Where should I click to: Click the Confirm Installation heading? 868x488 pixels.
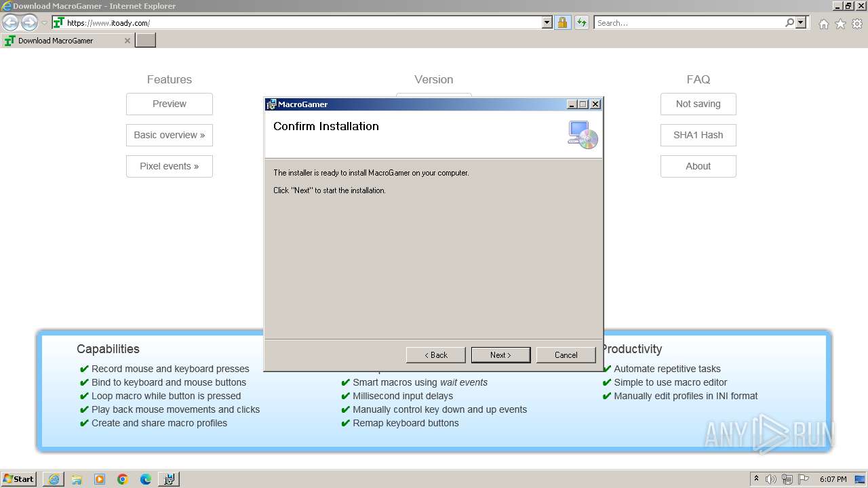326,126
